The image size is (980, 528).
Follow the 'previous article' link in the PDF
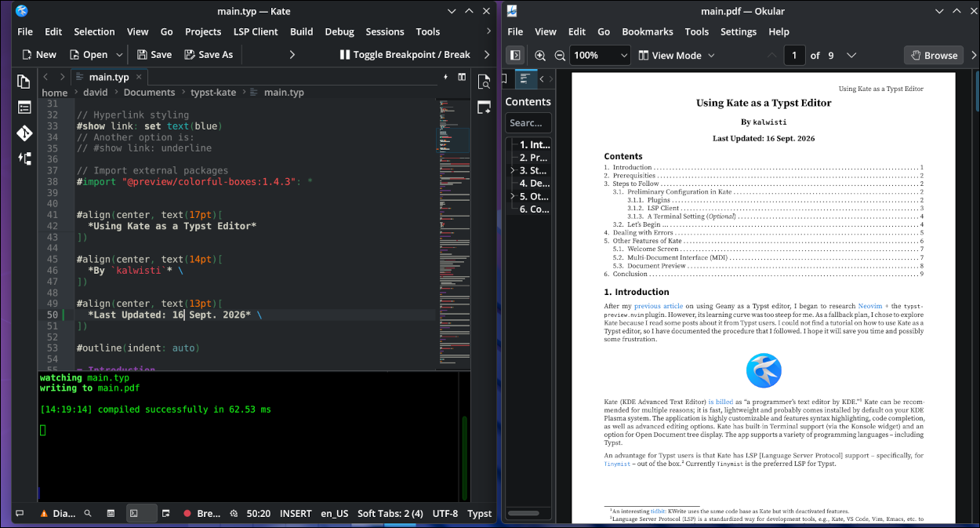pyautogui.click(x=659, y=307)
